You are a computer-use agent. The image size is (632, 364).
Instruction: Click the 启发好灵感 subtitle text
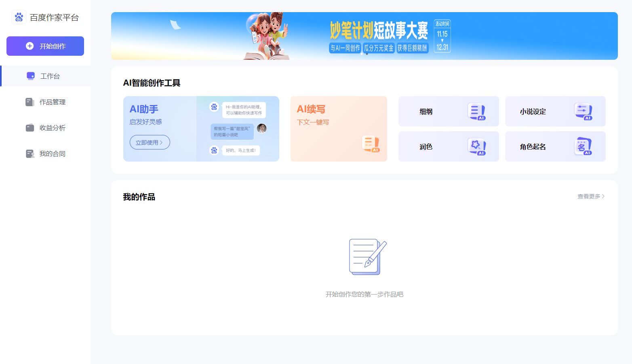(x=145, y=122)
